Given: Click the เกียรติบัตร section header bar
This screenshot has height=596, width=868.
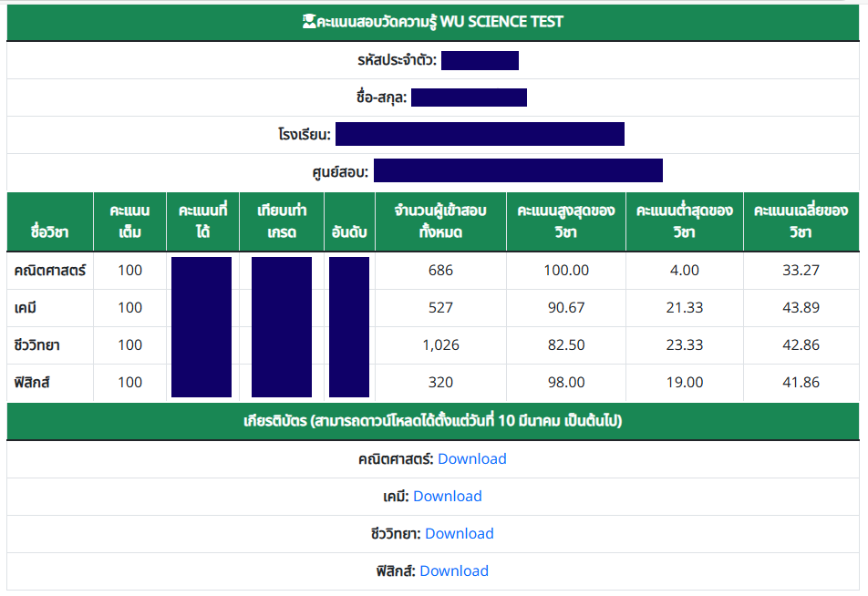Looking at the screenshot, I should (433, 422).
